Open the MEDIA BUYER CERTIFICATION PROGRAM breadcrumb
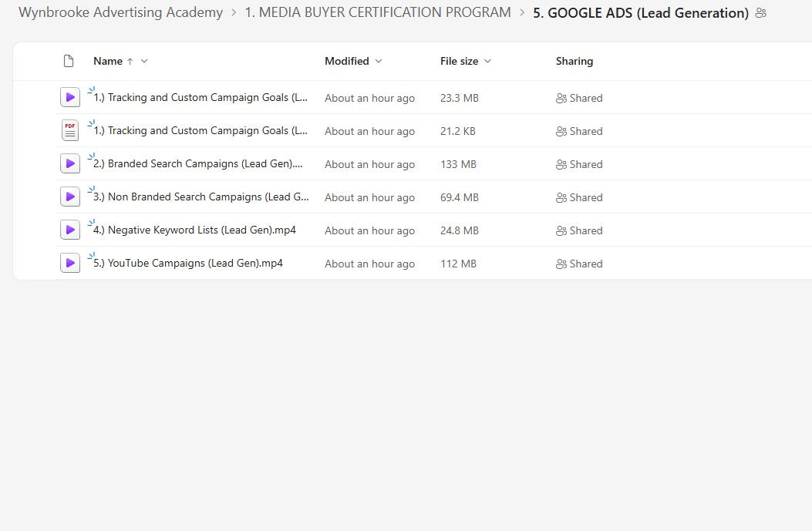Image resolution: width=812 pixels, height=531 pixels. pyautogui.click(x=377, y=12)
